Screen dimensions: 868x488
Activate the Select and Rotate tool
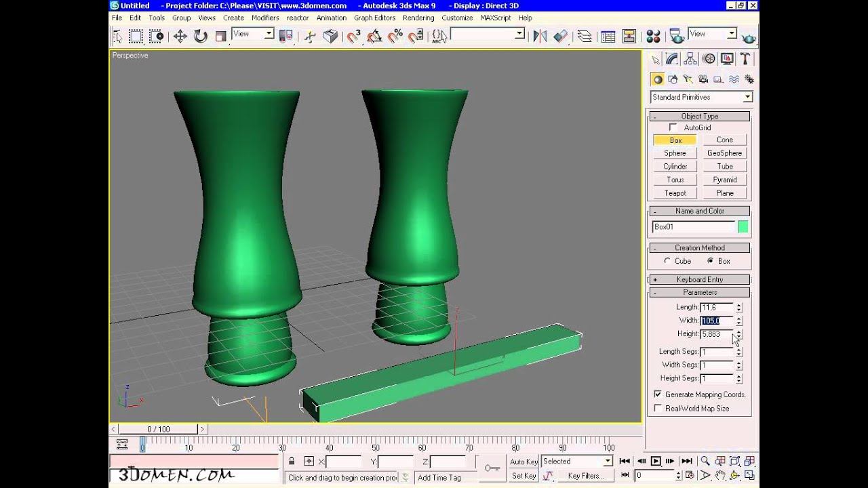point(201,37)
